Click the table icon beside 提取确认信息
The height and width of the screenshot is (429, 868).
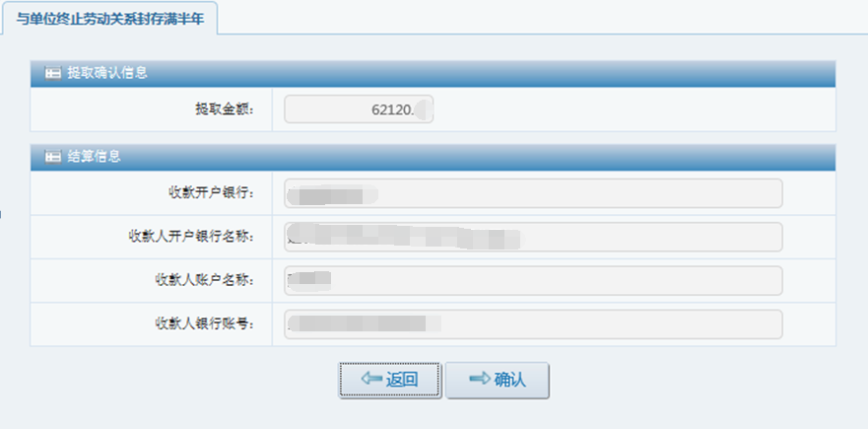52,73
